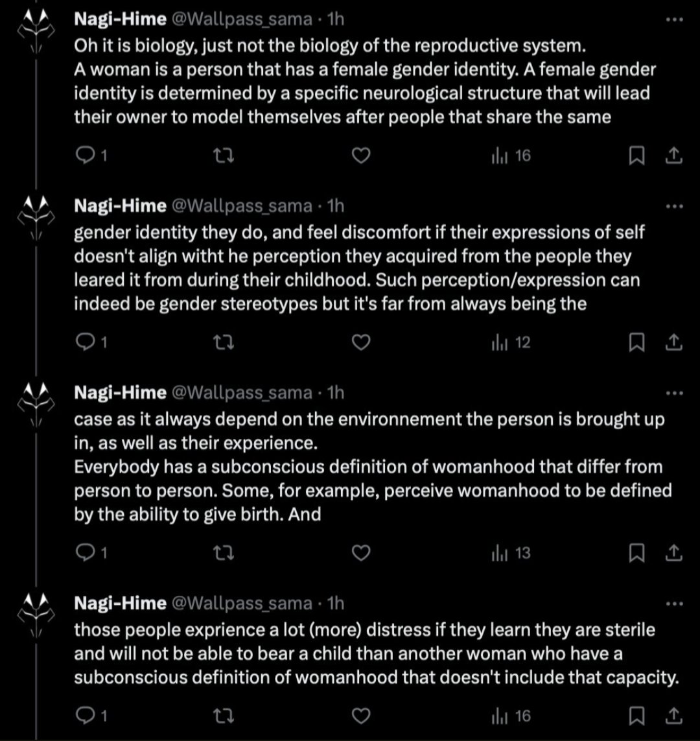View analytics showing 16 views on first tweet

(x=511, y=155)
